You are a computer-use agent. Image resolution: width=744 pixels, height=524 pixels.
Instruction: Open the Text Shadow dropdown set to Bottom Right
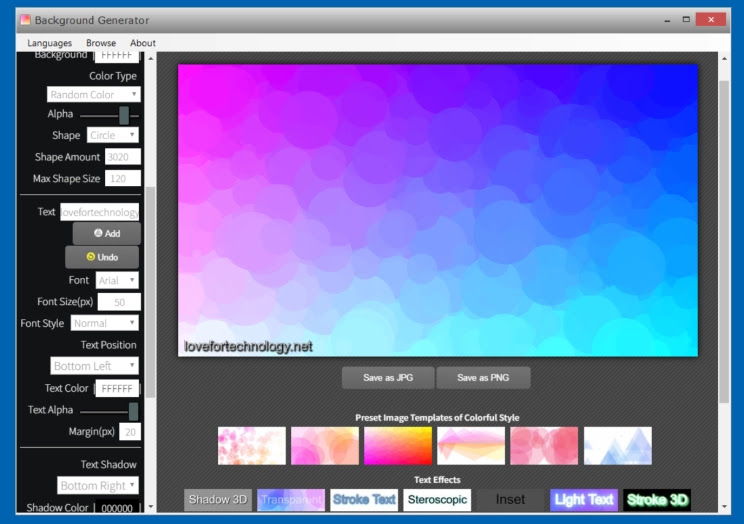point(98,486)
